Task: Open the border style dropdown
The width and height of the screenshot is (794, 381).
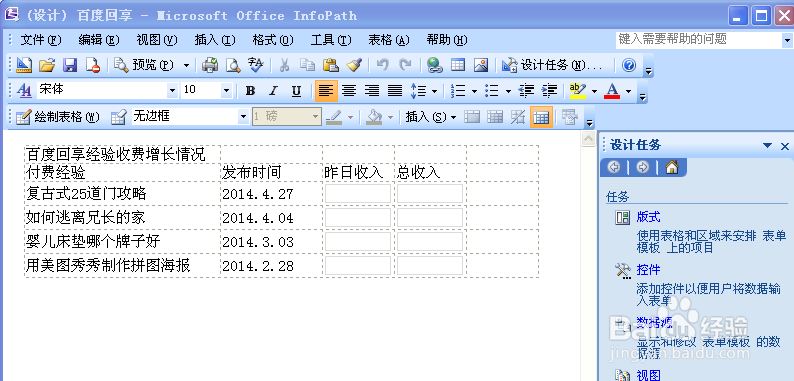Action: 243,118
